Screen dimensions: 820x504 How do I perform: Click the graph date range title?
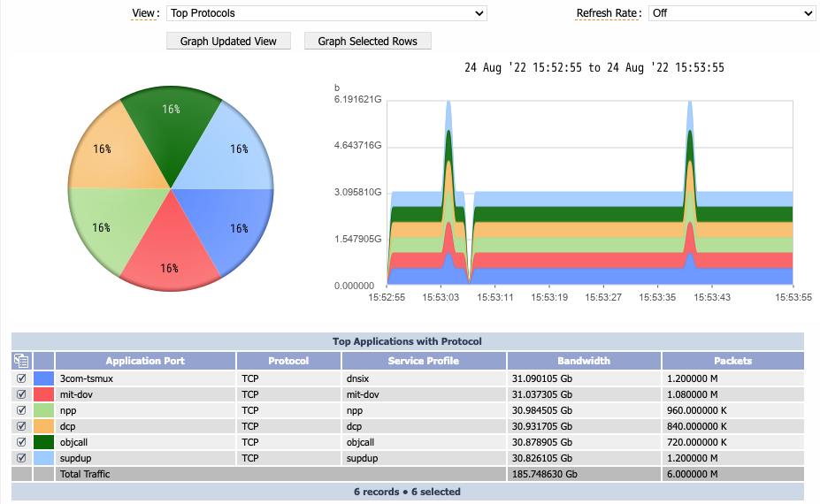pos(594,67)
